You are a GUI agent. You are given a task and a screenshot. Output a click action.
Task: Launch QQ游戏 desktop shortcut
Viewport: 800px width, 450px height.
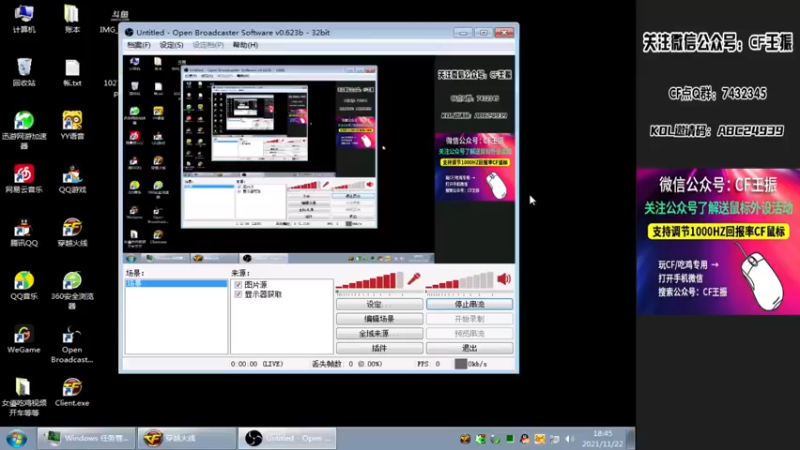point(72,179)
